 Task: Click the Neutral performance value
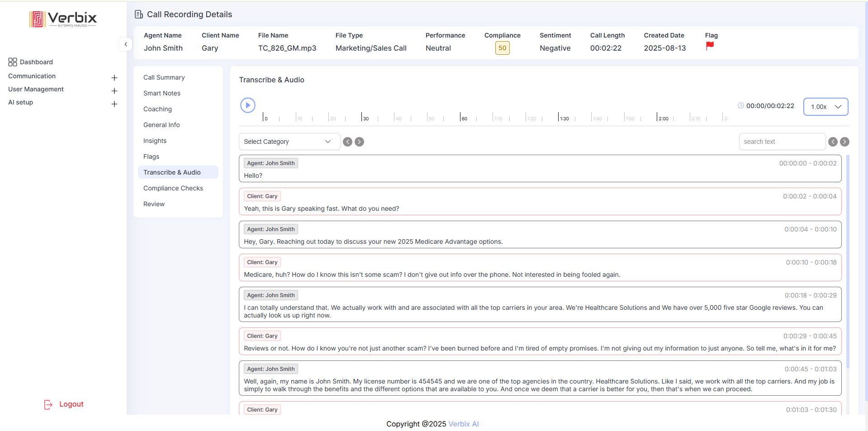click(438, 48)
